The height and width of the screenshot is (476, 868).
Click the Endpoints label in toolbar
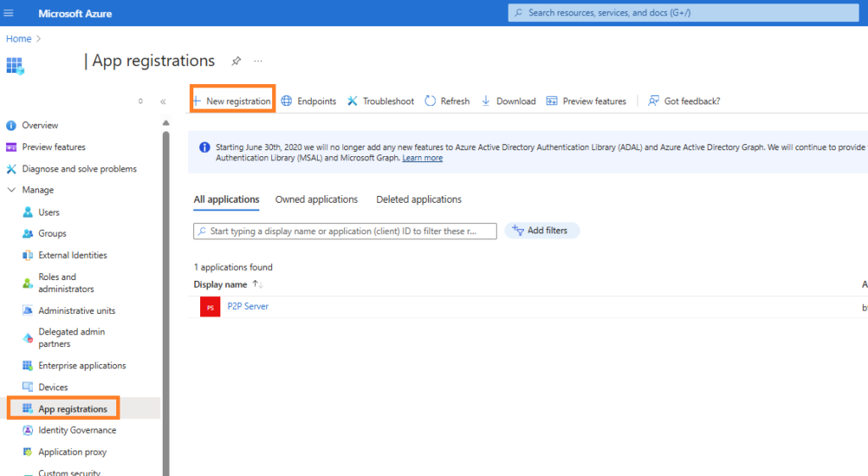317,102
